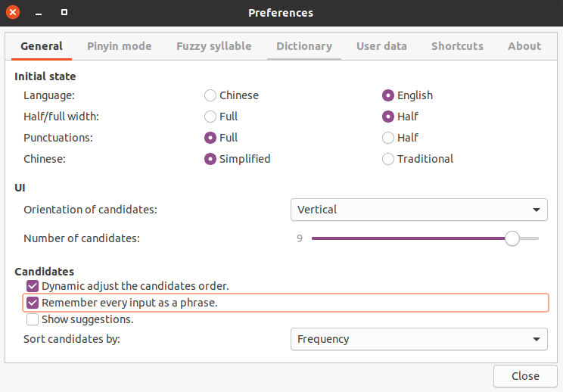The width and height of the screenshot is (563, 392).
Task: Click the Number of candidates slider handle
Action: coord(512,238)
